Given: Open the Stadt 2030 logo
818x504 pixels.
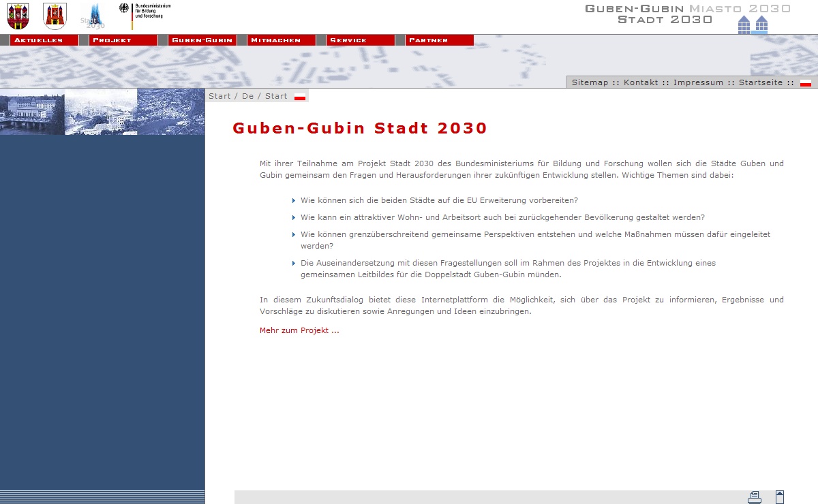Looking at the screenshot, I should coord(93,16).
